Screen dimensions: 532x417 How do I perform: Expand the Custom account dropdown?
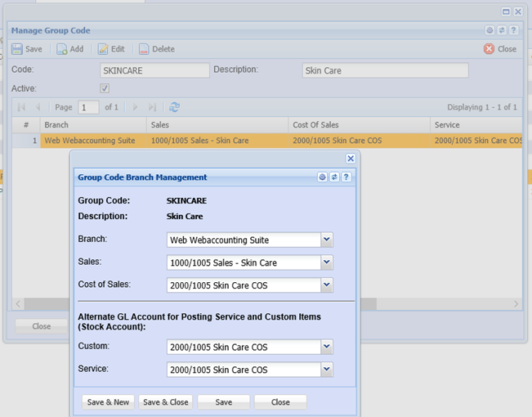(x=326, y=347)
